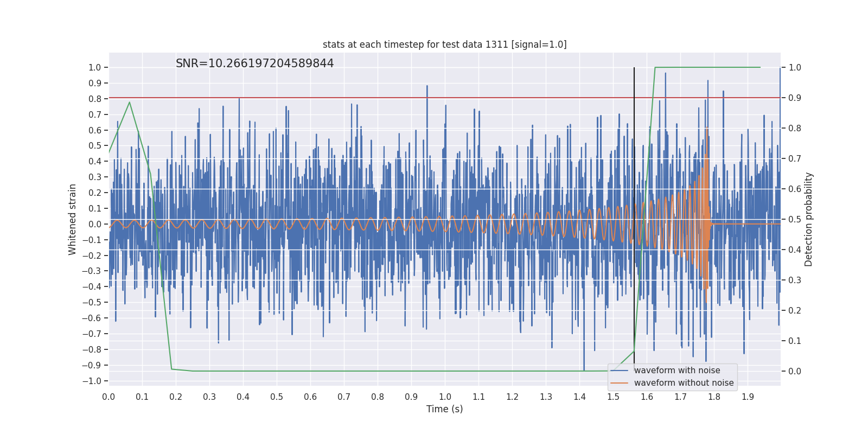Click Detection probability tick label 0.3
The image size is (868, 434).
pyautogui.click(x=795, y=280)
